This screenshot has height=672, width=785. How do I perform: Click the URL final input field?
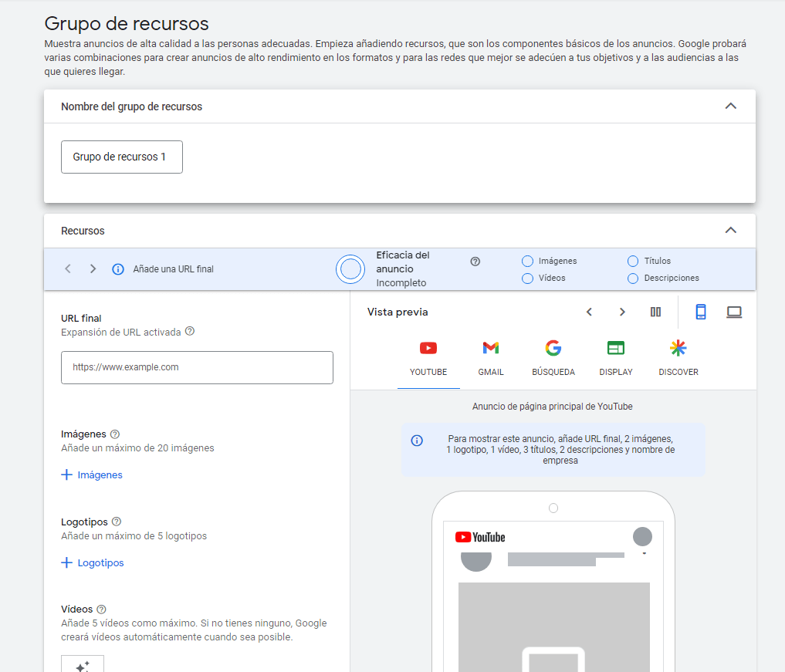coord(197,368)
